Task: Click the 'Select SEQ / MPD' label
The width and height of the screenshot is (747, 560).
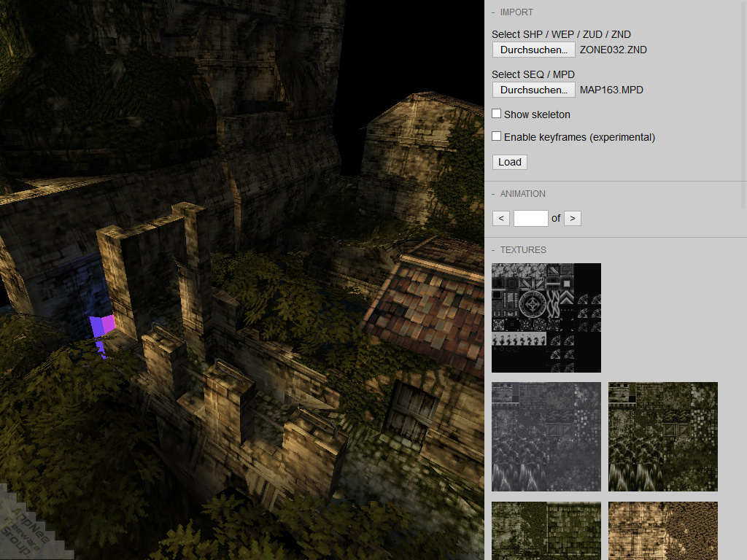Action: coord(533,75)
